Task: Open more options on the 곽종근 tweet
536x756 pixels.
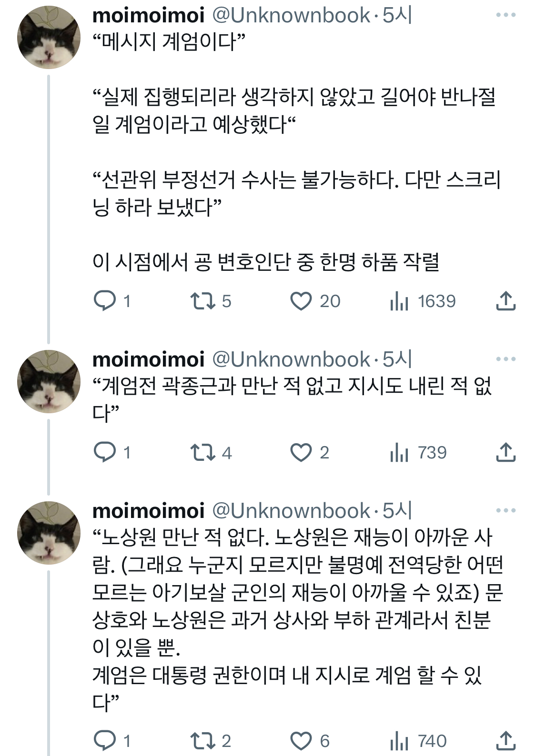Action: pyautogui.click(x=506, y=359)
